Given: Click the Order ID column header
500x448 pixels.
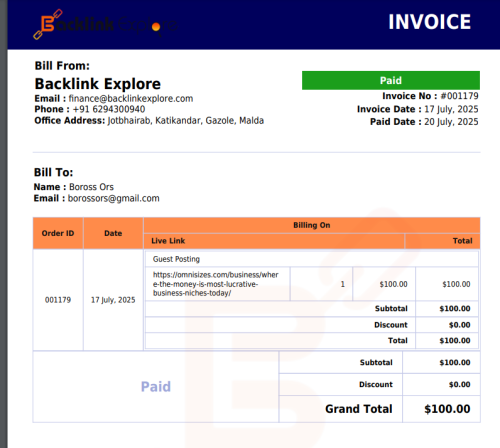Looking at the screenshot, I should [58, 233].
